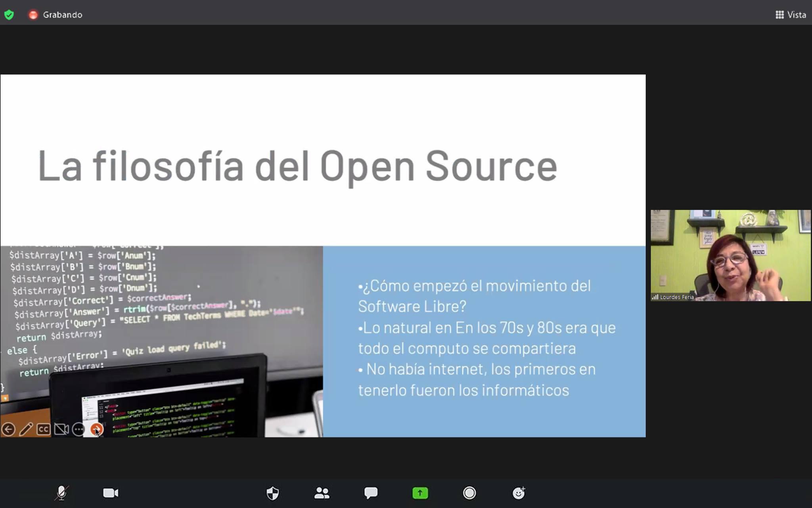Click the green encryption shield icon
812x508 pixels.
pyautogui.click(x=9, y=15)
